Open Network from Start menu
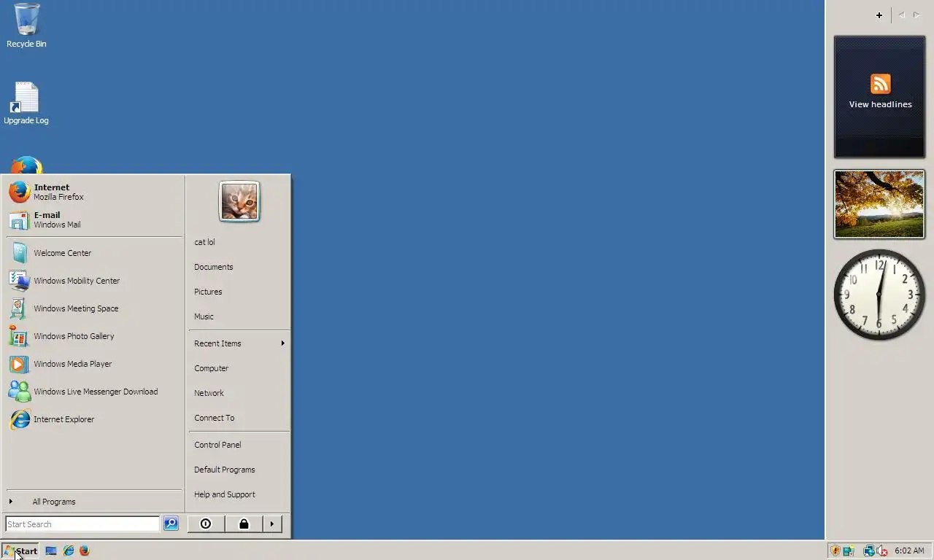Image resolution: width=934 pixels, height=560 pixels. click(239, 393)
